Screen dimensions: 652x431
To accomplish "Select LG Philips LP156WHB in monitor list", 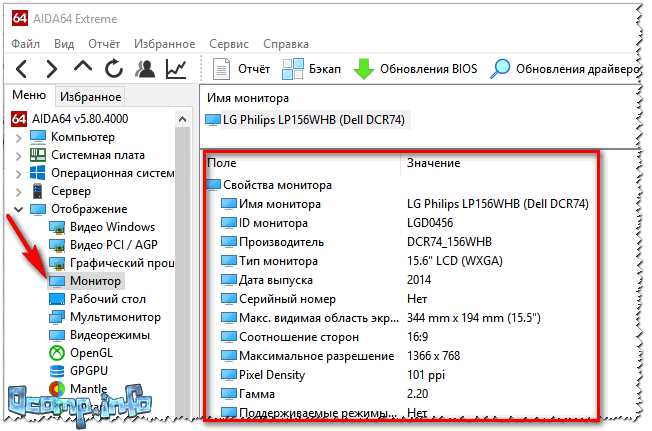I will [x=306, y=120].
